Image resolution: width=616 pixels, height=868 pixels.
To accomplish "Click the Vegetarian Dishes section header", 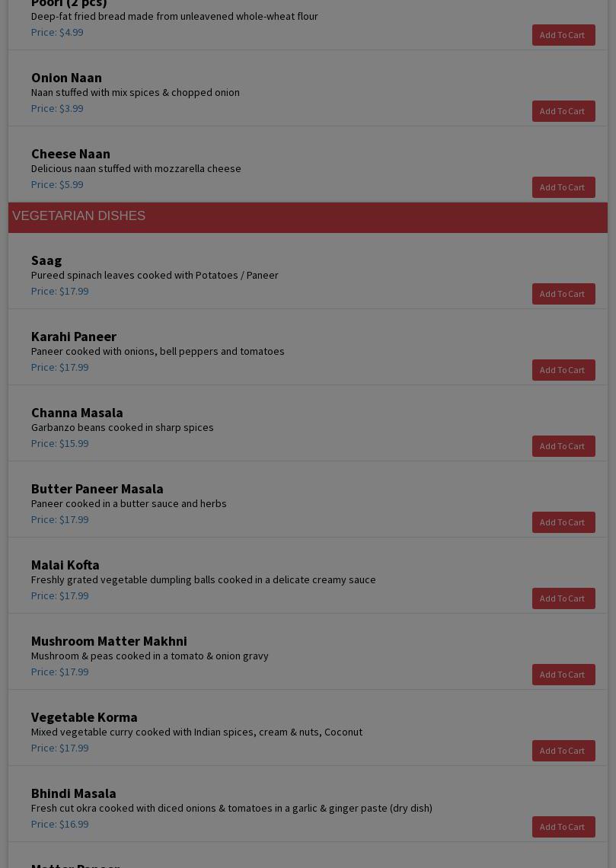I will pos(79,216).
